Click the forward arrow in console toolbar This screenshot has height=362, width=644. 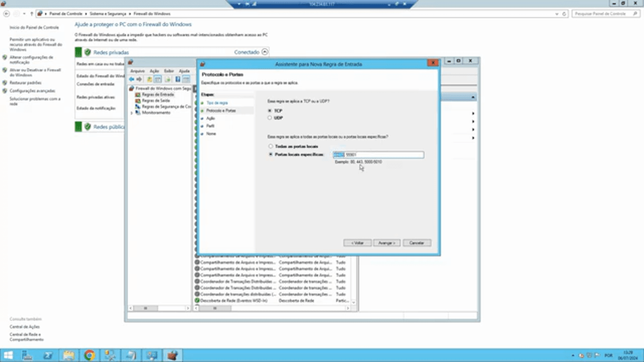[x=139, y=79]
